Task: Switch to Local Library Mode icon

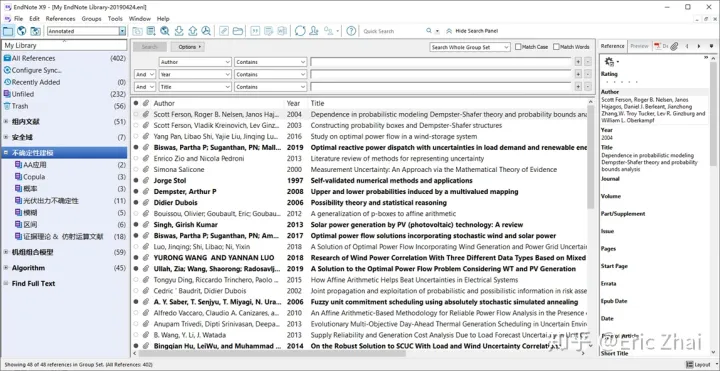Action: pyautogui.click(x=8, y=31)
